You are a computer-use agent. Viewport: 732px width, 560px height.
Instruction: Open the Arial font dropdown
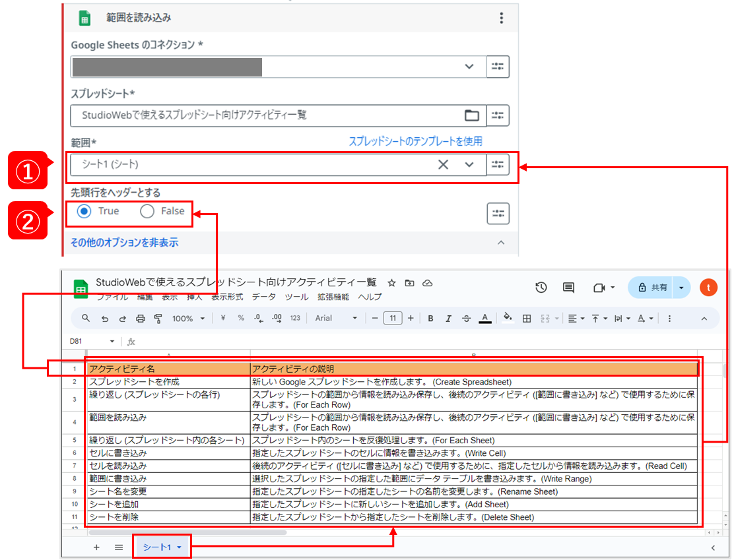[336, 319]
